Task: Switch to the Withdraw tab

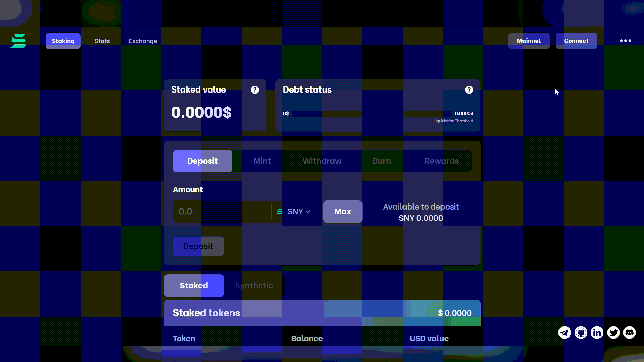Action: 322,161
